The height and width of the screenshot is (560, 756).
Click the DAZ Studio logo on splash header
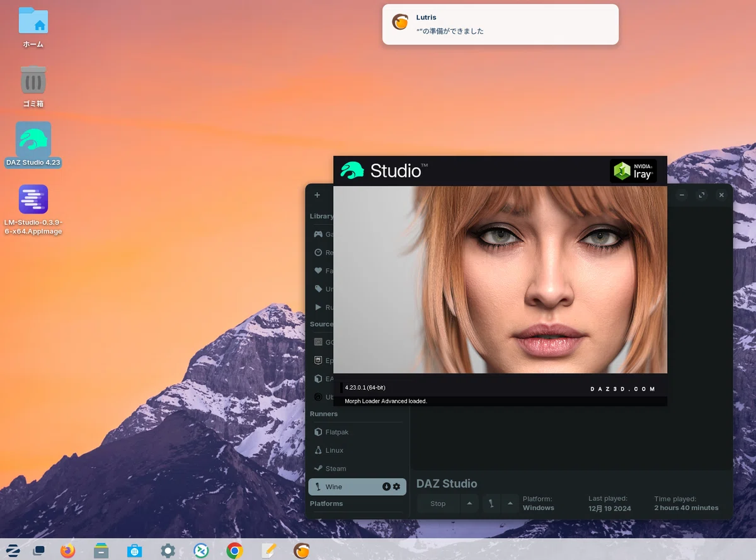point(384,170)
